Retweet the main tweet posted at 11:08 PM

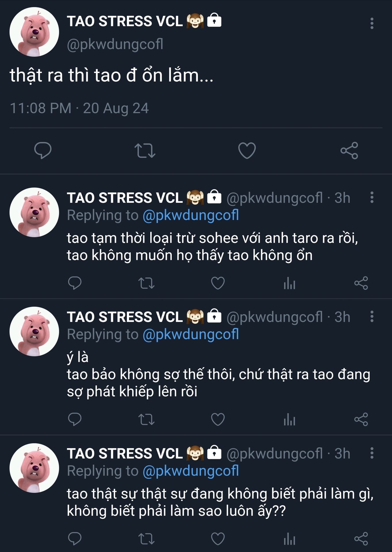(x=145, y=150)
